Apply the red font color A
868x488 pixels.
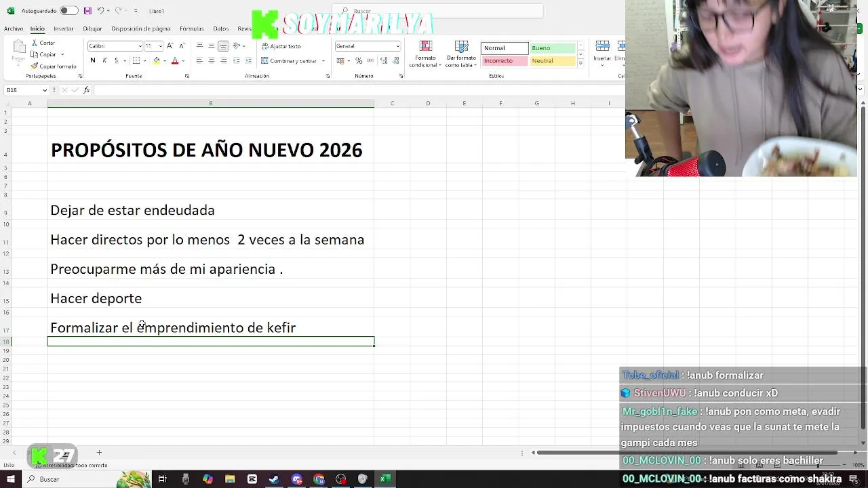[174, 60]
